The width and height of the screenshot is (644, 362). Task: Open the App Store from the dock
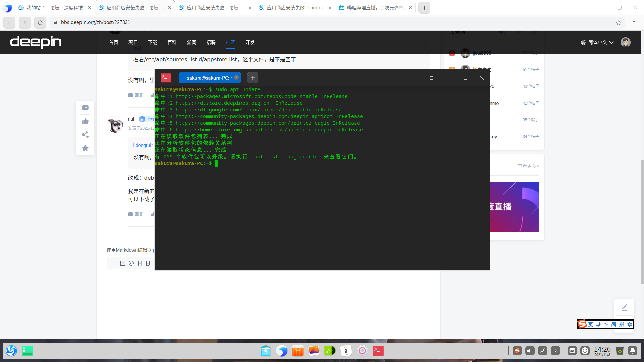[x=298, y=351]
